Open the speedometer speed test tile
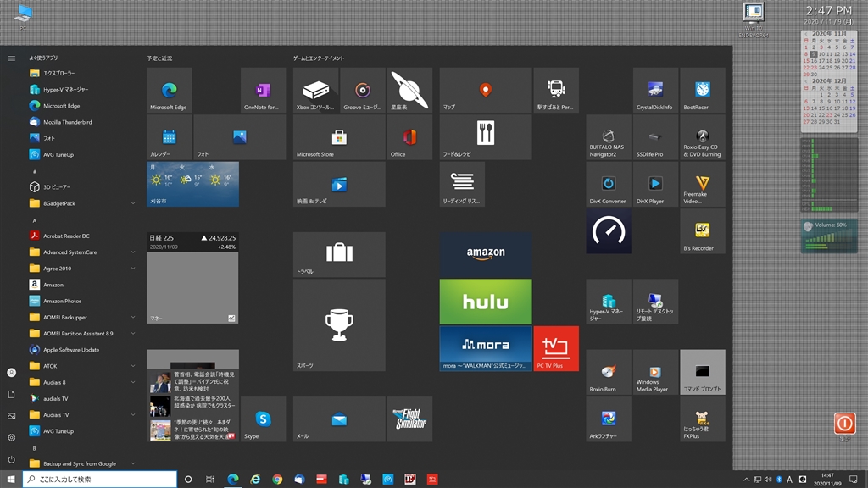The image size is (868, 488). [x=609, y=231]
